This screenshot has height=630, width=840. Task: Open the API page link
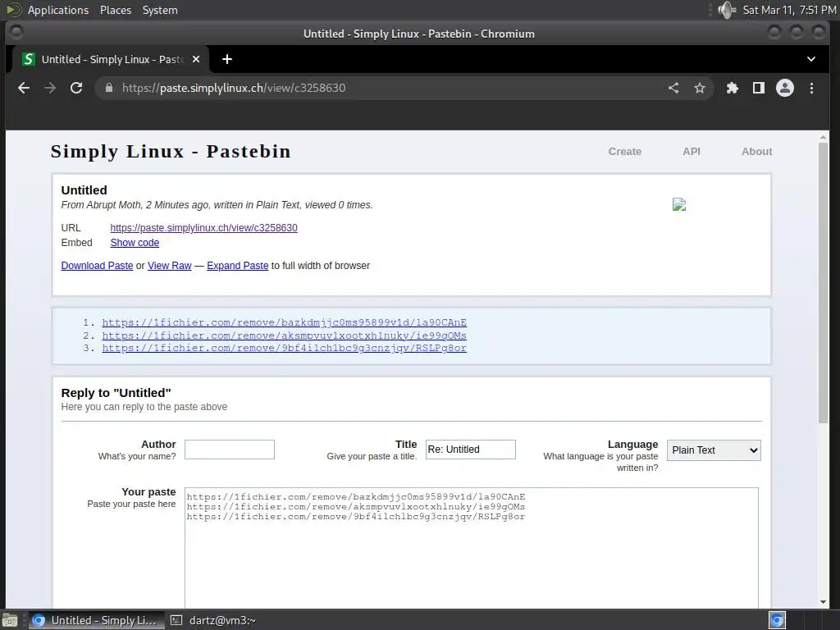click(692, 152)
